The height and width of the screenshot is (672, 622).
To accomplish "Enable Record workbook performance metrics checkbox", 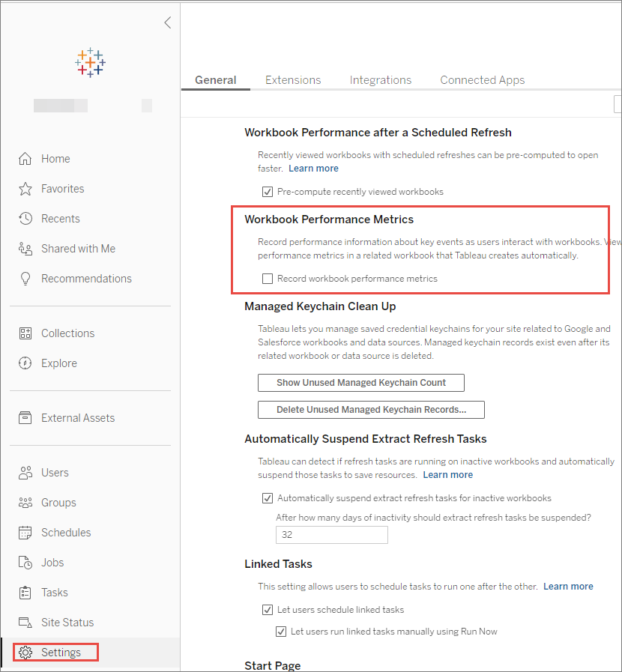I will (x=268, y=279).
